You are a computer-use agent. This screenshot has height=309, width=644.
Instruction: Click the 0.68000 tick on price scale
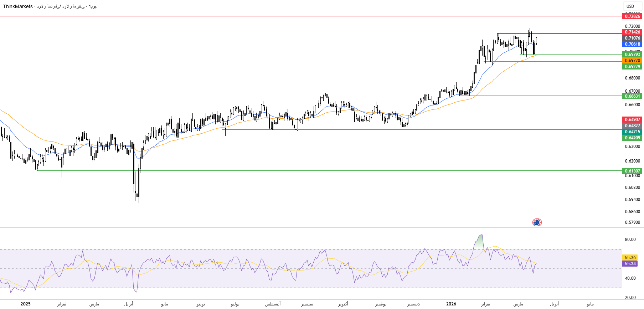click(x=633, y=78)
